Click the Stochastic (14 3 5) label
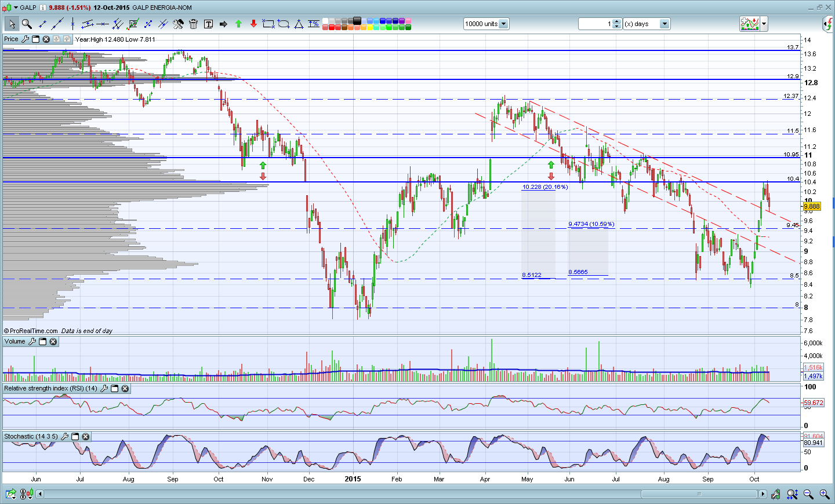The width and height of the screenshot is (835, 504). click(x=31, y=436)
